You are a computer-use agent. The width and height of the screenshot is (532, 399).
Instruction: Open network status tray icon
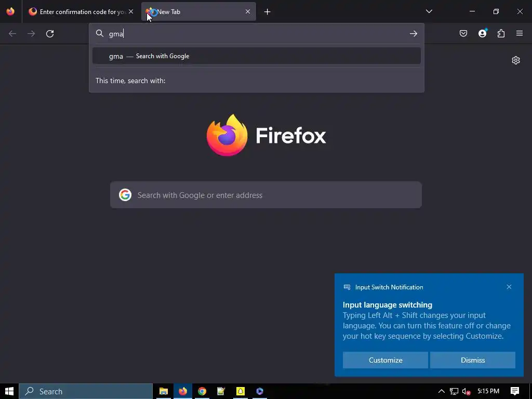coord(454,391)
